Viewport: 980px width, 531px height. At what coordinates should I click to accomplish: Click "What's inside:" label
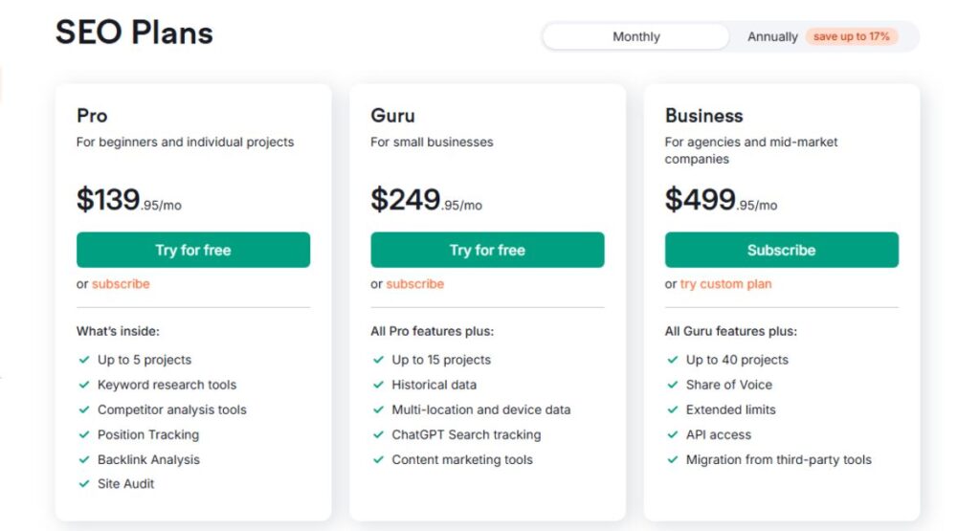(x=118, y=331)
